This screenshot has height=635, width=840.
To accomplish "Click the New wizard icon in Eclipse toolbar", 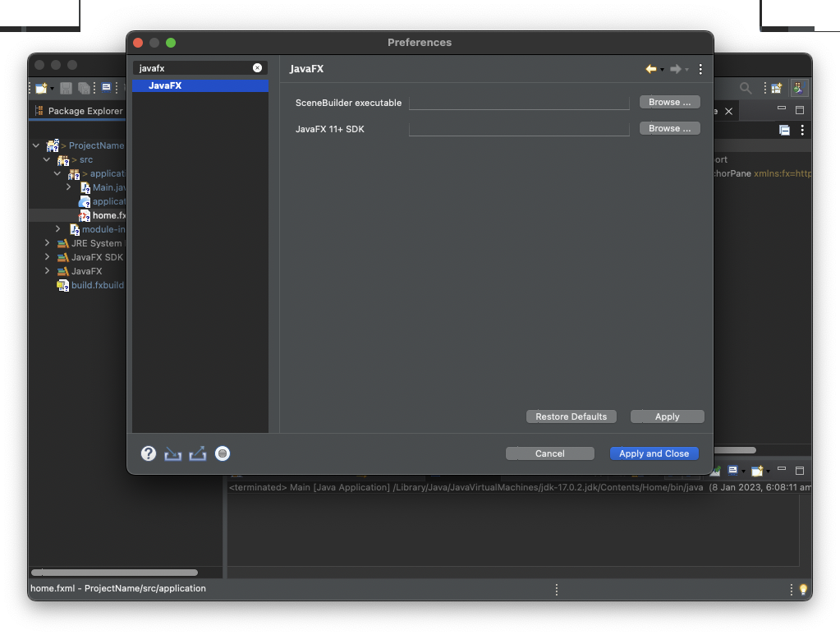I will 41,88.
